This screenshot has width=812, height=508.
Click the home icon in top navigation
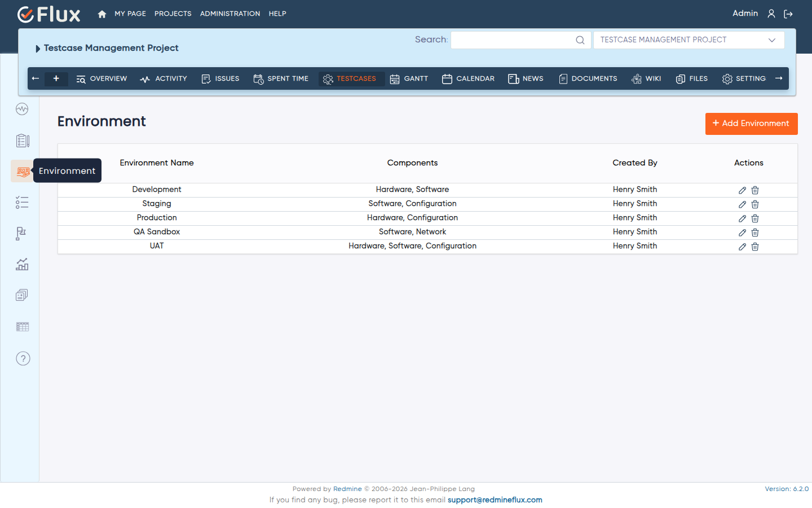pos(102,14)
